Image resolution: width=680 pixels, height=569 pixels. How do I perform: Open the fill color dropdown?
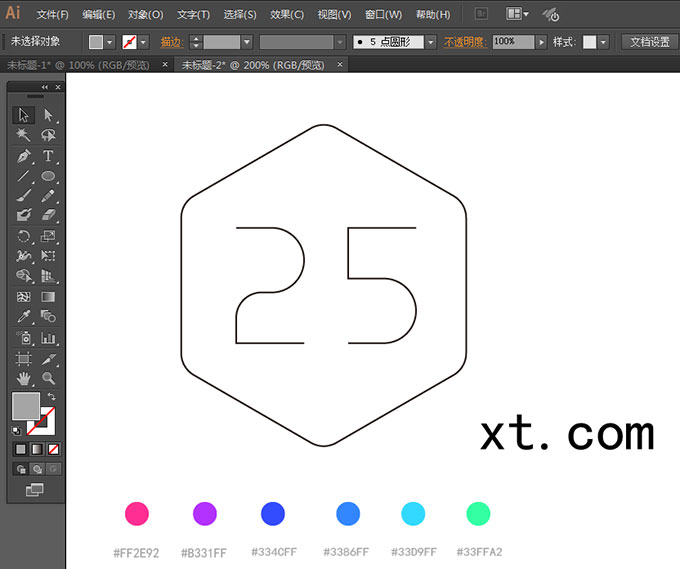point(109,42)
